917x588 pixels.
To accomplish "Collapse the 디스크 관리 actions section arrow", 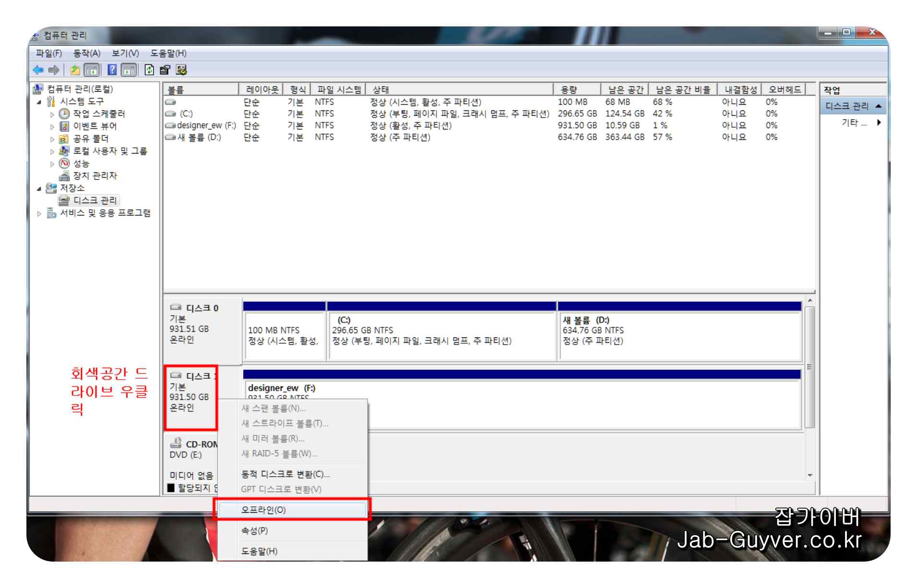I will click(x=878, y=106).
